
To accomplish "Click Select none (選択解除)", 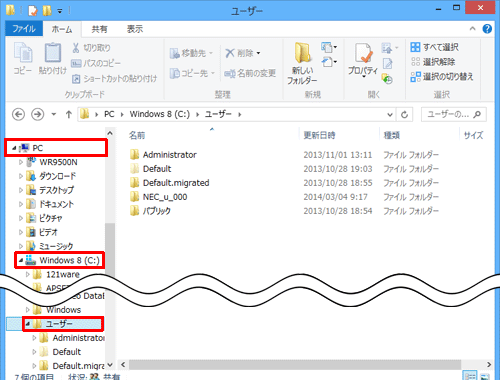I will (433, 62).
